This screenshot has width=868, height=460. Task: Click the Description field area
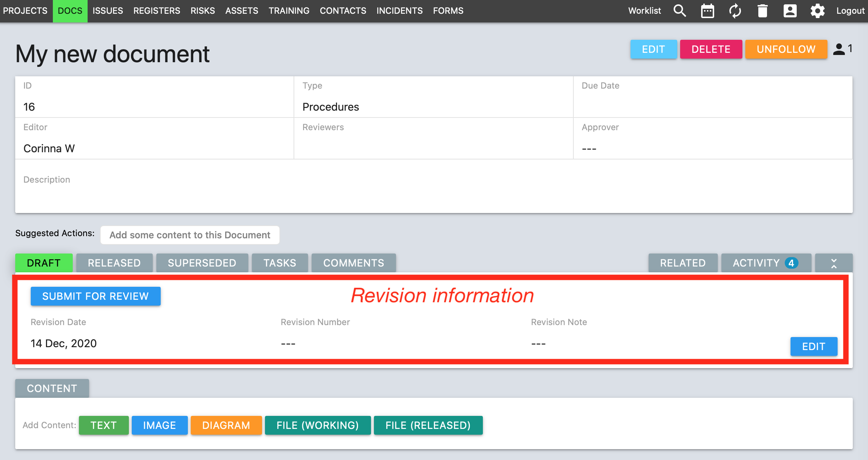pos(434,186)
